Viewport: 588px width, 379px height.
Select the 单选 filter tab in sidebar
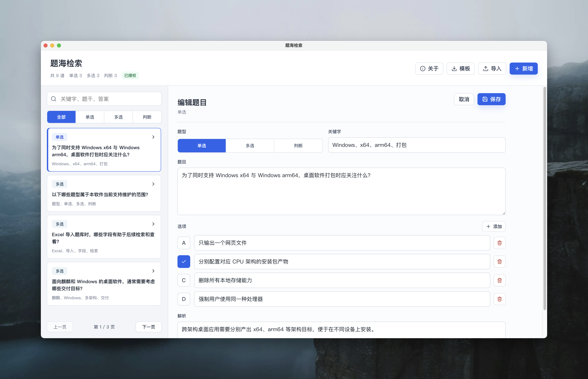pyautogui.click(x=90, y=117)
